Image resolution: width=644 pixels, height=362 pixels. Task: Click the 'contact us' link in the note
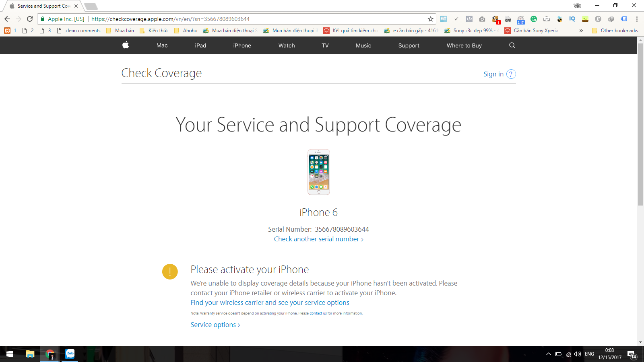coord(318,313)
